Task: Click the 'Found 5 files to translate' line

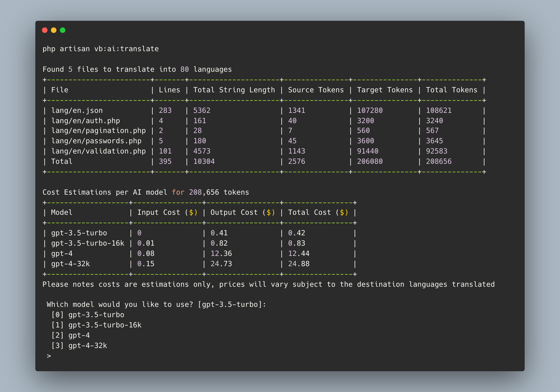Action: coord(137,70)
